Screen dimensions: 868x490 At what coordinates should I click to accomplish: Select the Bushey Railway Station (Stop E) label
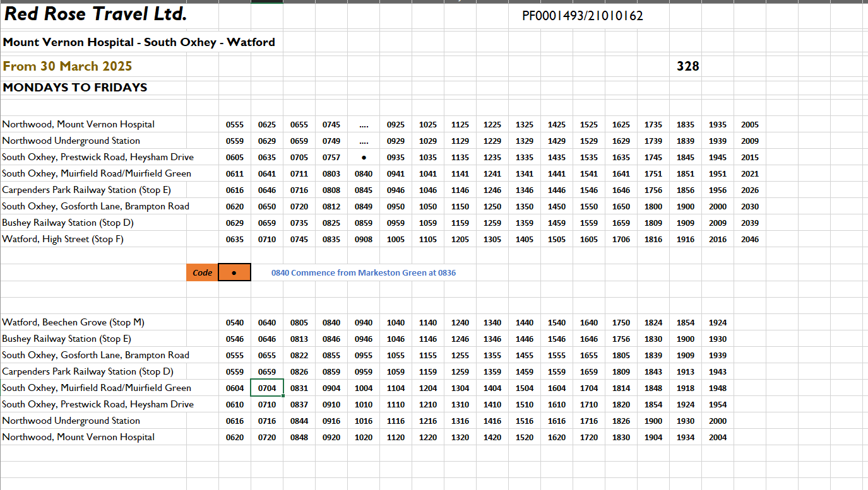pos(67,339)
